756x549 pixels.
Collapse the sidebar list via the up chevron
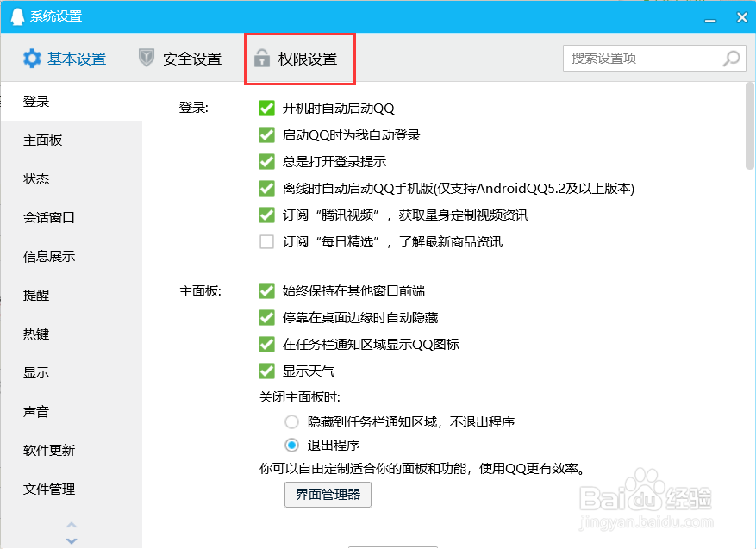click(72, 526)
